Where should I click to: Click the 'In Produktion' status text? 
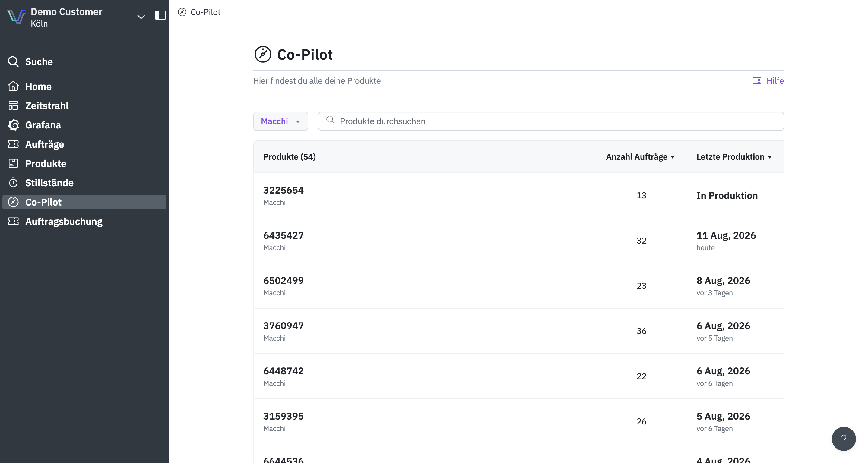click(727, 195)
